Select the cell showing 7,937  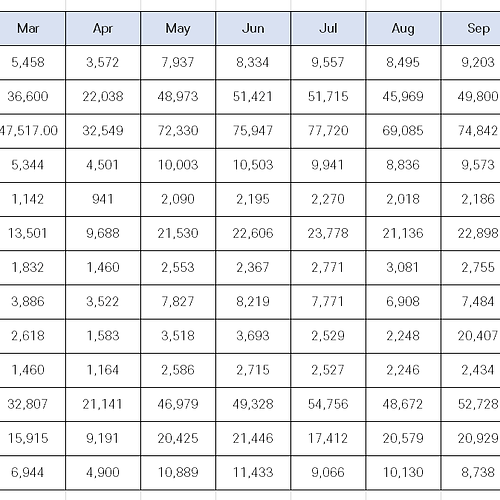(x=178, y=63)
